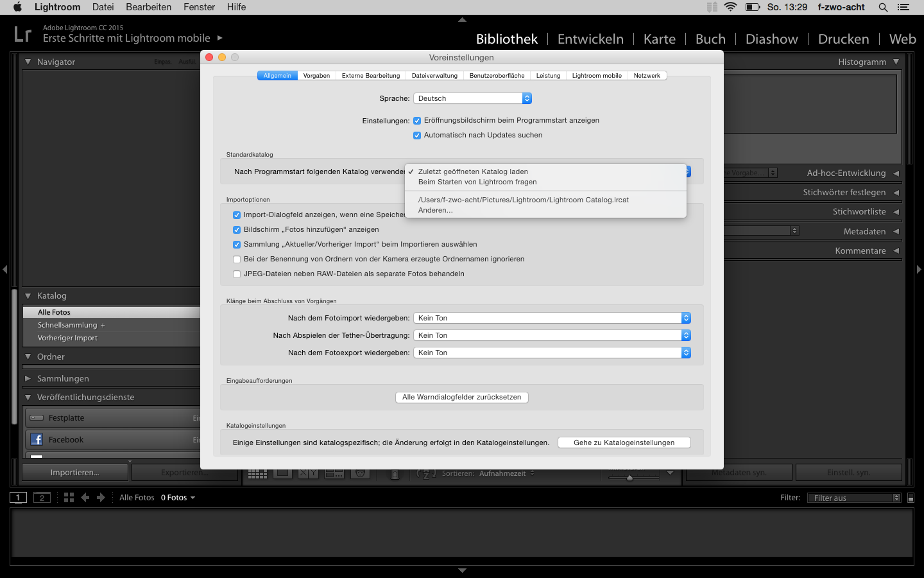Click Einstell. syn. button
Screen dimensions: 924x578
(x=849, y=473)
